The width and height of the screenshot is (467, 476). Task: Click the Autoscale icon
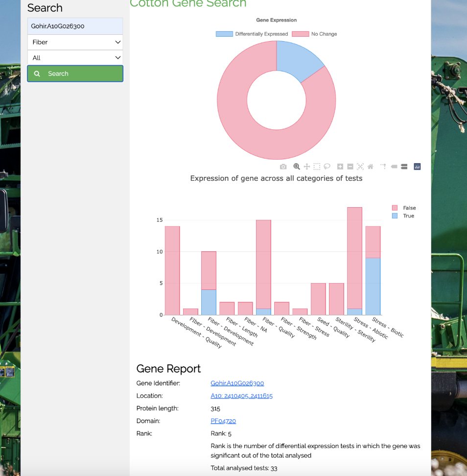[x=360, y=167]
